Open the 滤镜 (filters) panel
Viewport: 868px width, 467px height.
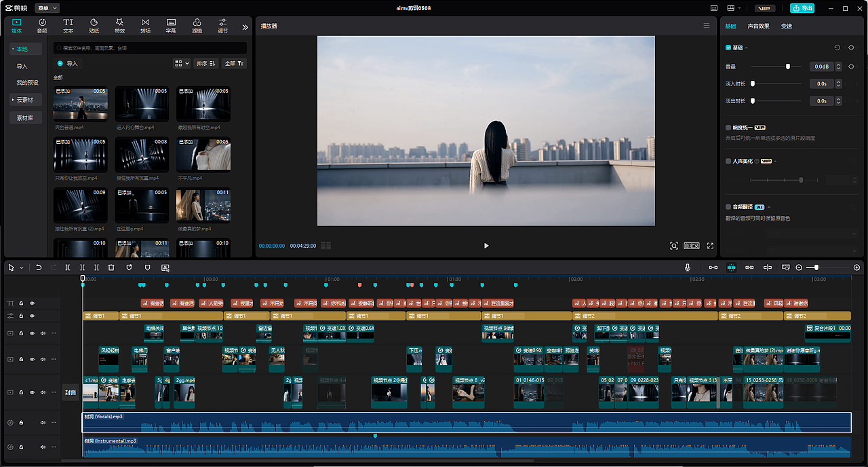coord(197,26)
